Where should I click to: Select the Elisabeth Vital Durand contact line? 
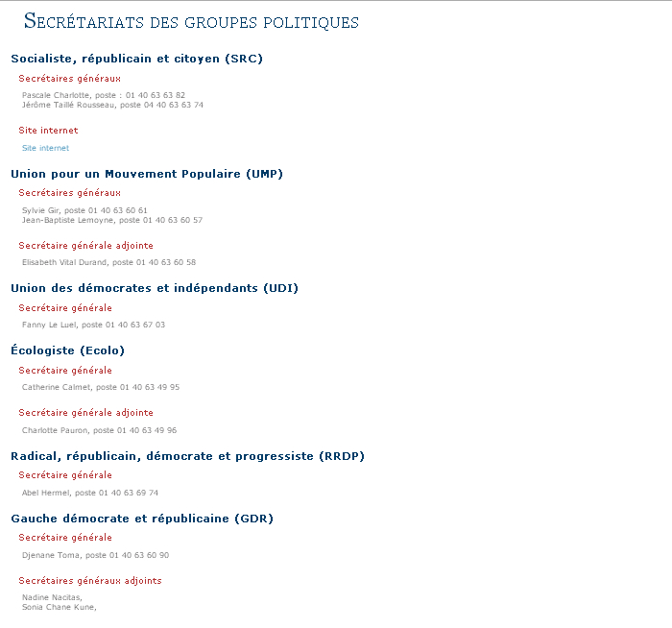(x=108, y=262)
